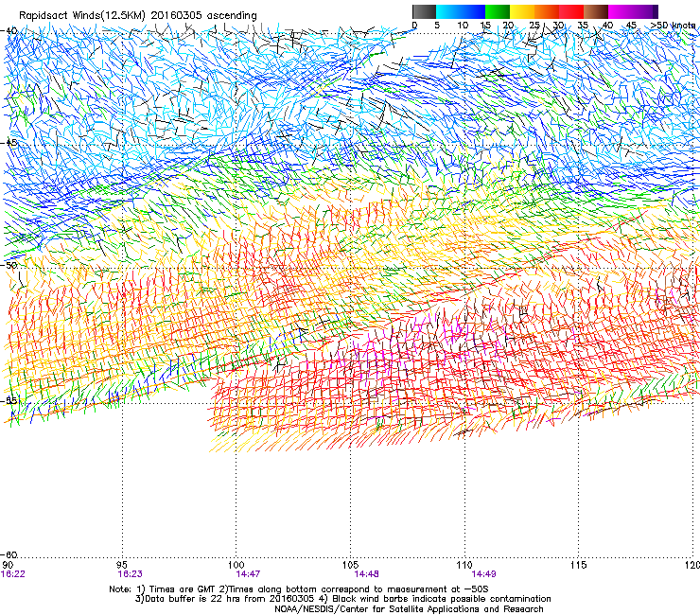
Task: Click the 14:49 pass time label
Action: point(484,574)
